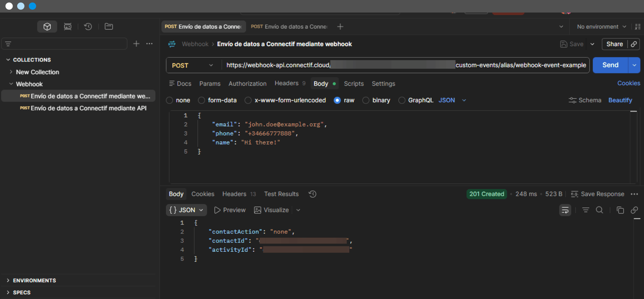Switch to the request Headers tab
The height and width of the screenshot is (299, 644).
(290, 83)
